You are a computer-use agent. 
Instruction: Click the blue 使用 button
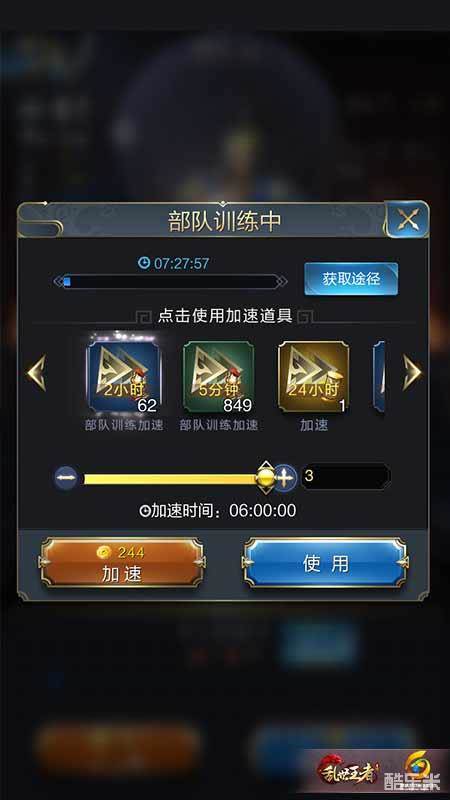326,563
